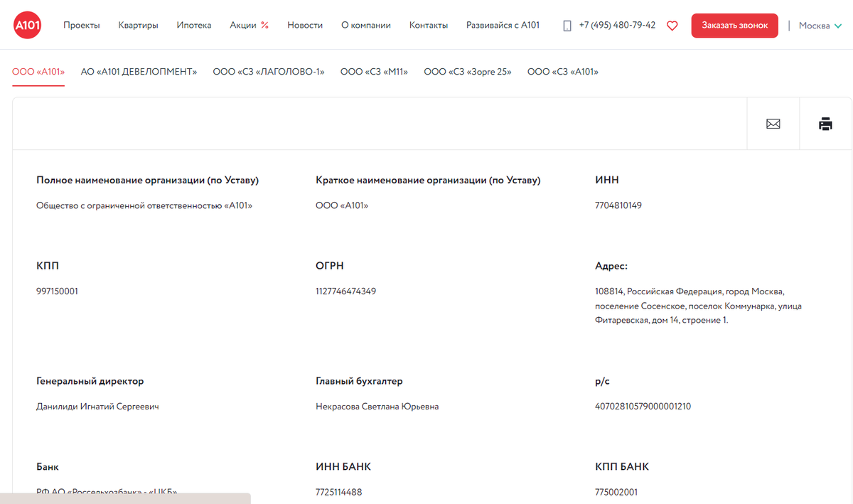The width and height of the screenshot is (853, 504).
Task: Click bank INN value 7725114488
Action: coord(338,492)
